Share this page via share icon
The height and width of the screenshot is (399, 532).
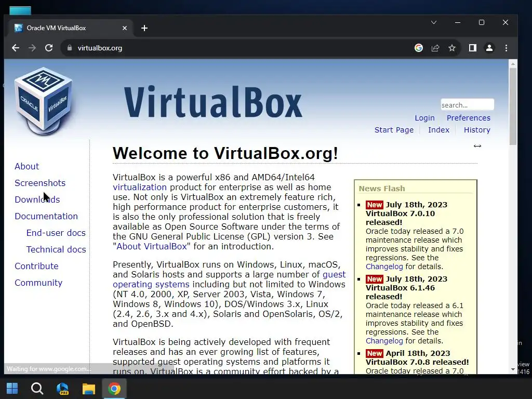(435, 48)
